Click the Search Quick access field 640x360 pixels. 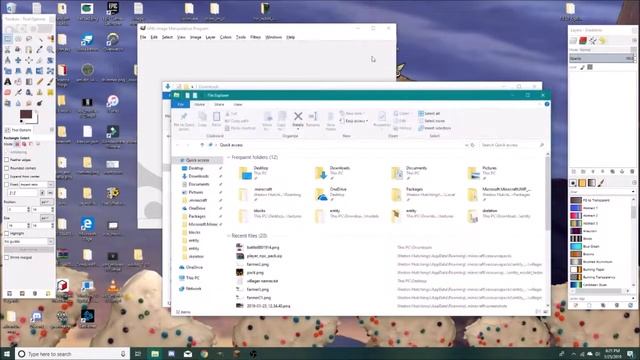click(x=512, y=145)
